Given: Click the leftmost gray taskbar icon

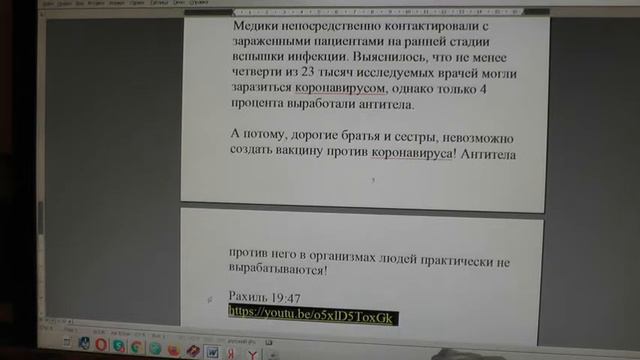Looking at the screenshot, I should [x=67, y=342].
